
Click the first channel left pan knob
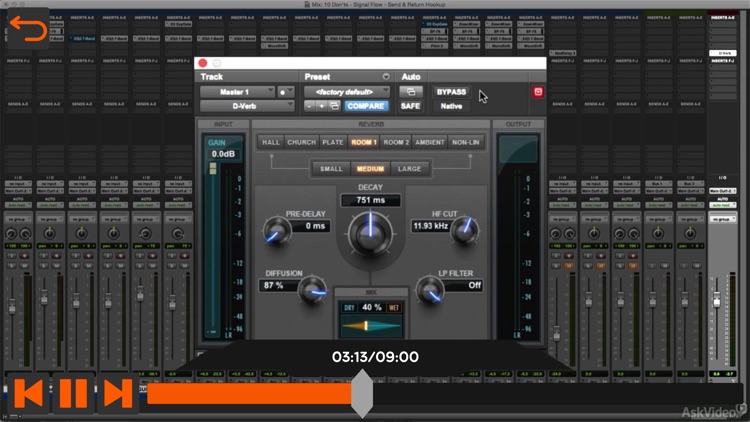click(11, 234)
